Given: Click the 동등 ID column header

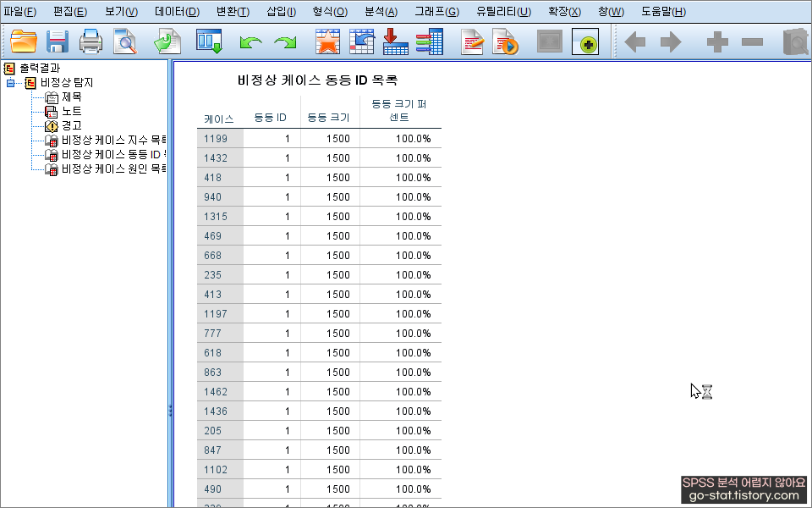Looking at the screenshot, I should pyautogui.click(x=270, y=118).
